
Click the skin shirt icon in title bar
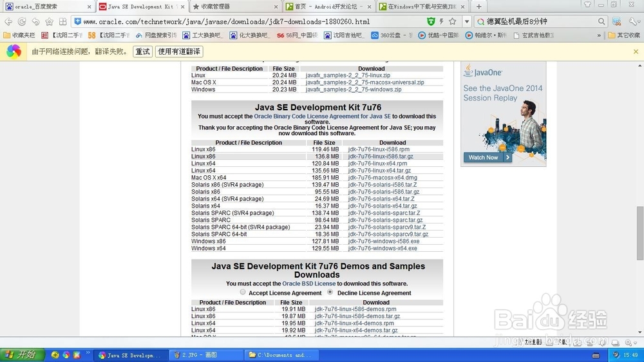click(588, 5)
